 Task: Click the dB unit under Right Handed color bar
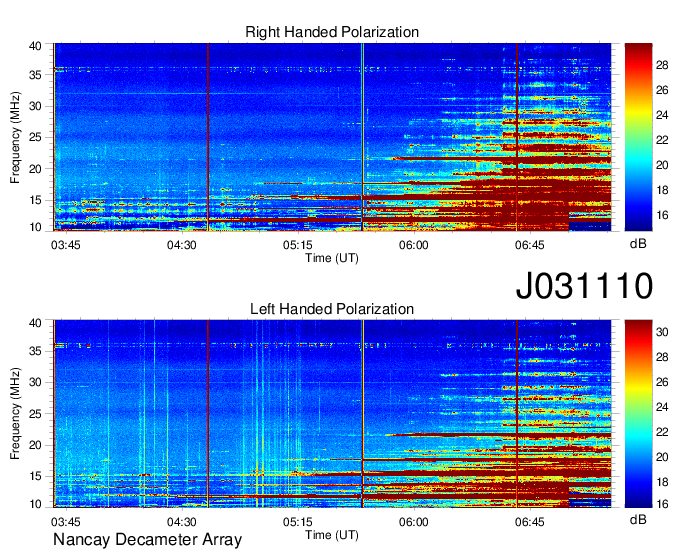tap(638, 244)
